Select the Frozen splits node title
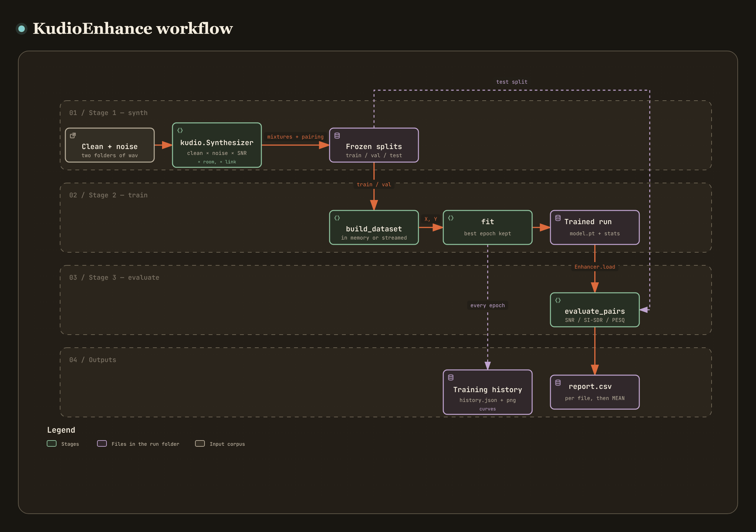The height and width of the screenshot is (532, 756). 374,147
